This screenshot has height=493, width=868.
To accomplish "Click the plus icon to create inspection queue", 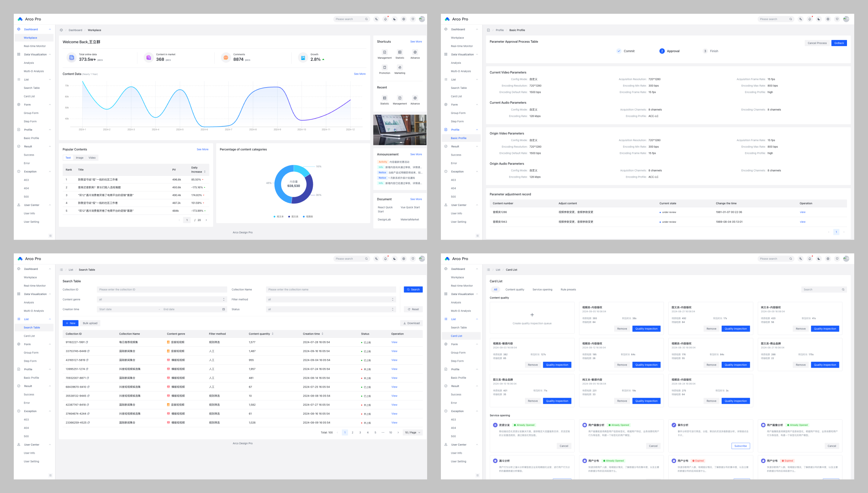I will (532, 315).
